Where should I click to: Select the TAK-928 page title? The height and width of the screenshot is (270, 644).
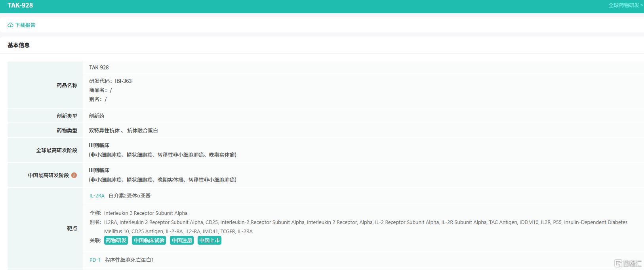(x=20, y=5)
